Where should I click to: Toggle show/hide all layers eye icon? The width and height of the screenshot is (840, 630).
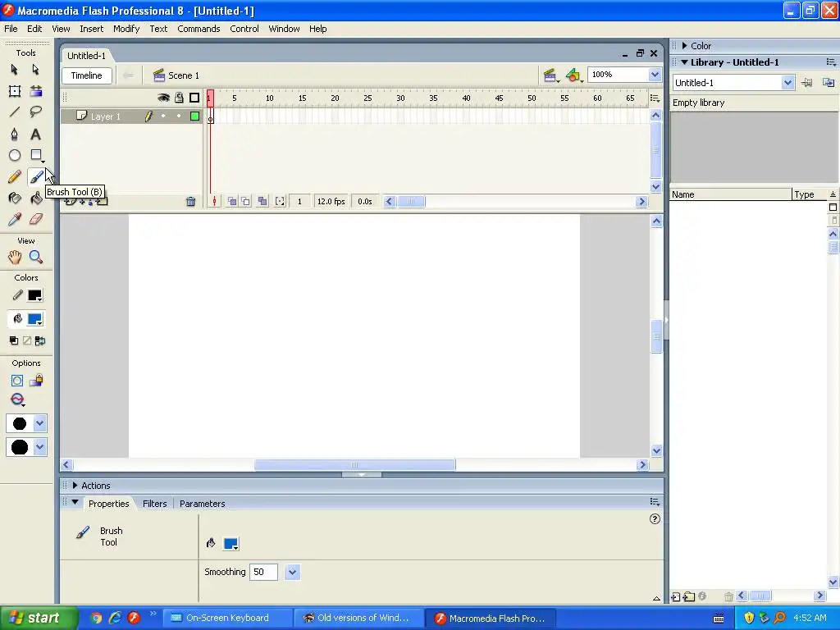tap(163, 98)
